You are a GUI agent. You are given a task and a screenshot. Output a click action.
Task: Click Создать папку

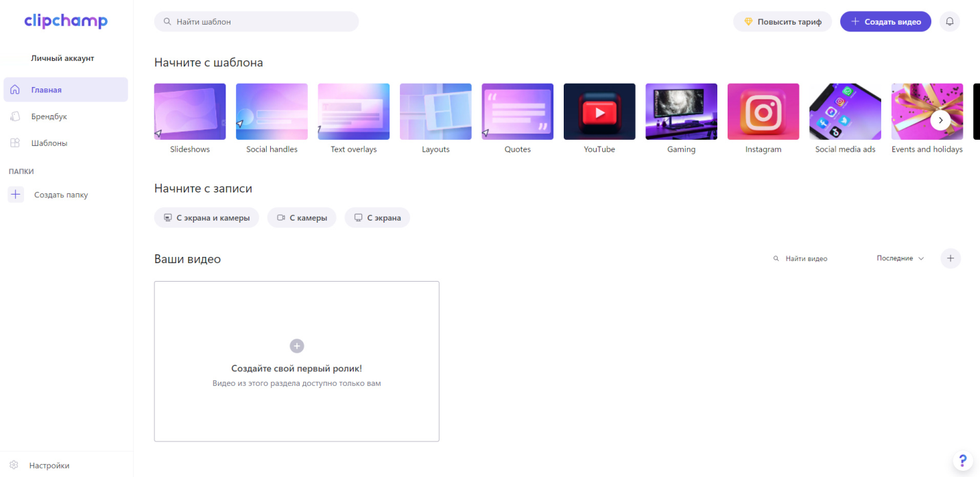61,195
